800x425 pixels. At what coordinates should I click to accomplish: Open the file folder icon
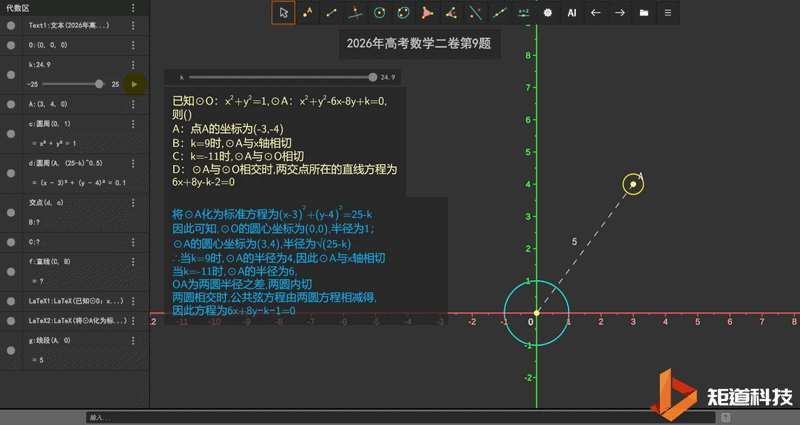tap(644, 13)
